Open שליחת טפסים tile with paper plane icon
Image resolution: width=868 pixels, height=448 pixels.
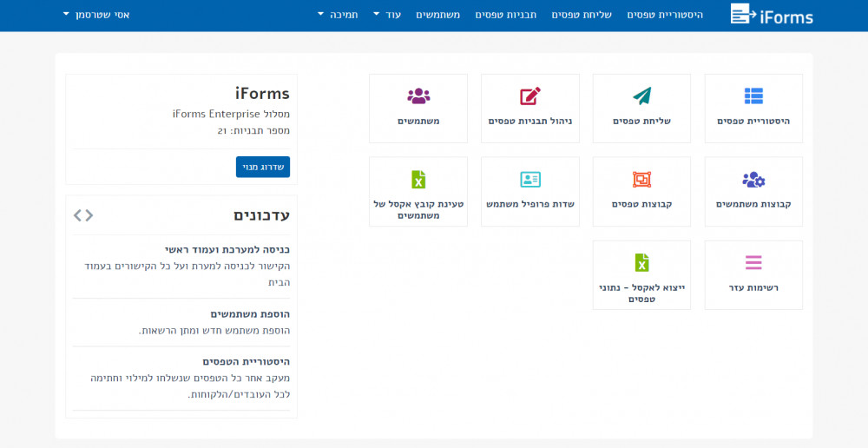coord(641,109)
